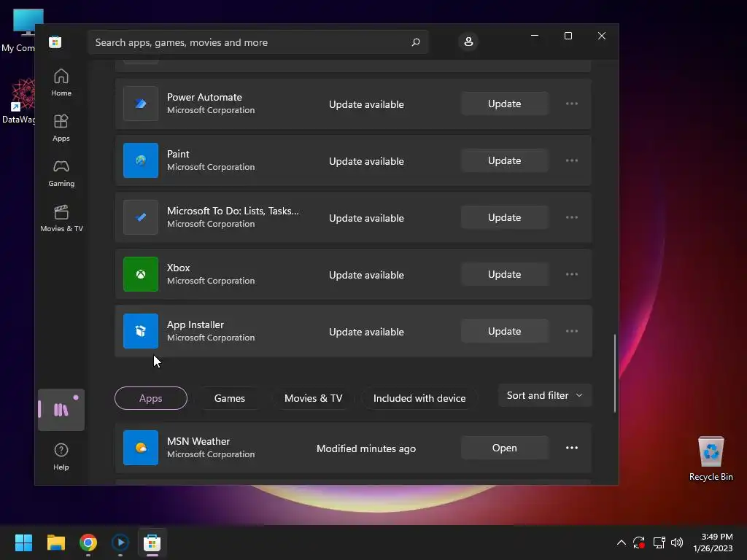This screenshot has width=747, height=560.
Task: Open more options for MSN Weather
Action: [x=572, y=448]
